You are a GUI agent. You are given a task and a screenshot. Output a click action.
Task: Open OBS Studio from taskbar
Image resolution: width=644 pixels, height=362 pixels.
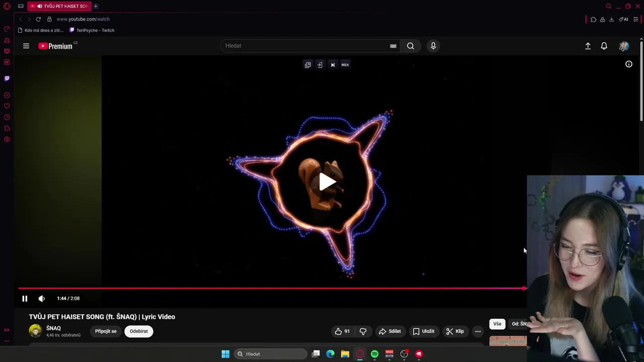coord(404,354)
